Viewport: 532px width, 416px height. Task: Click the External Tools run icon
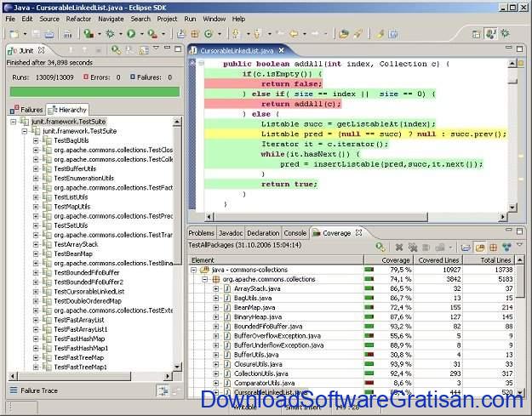(x=152, y=33)
